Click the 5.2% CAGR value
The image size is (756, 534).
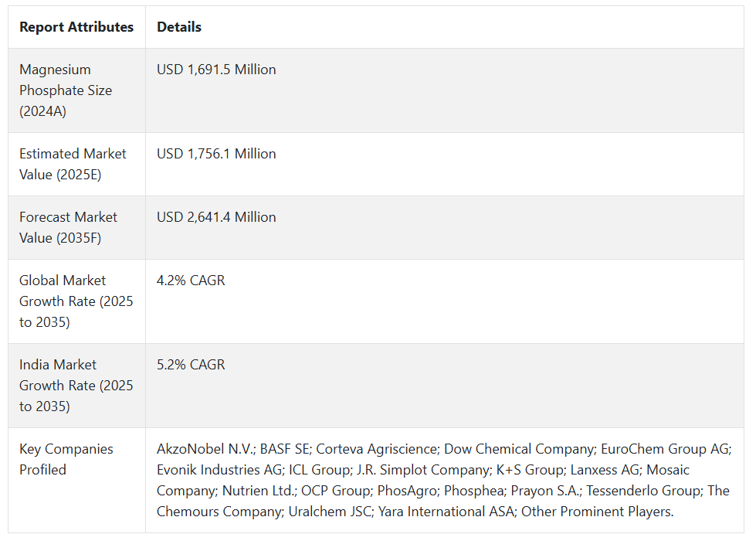pos(191,365)
